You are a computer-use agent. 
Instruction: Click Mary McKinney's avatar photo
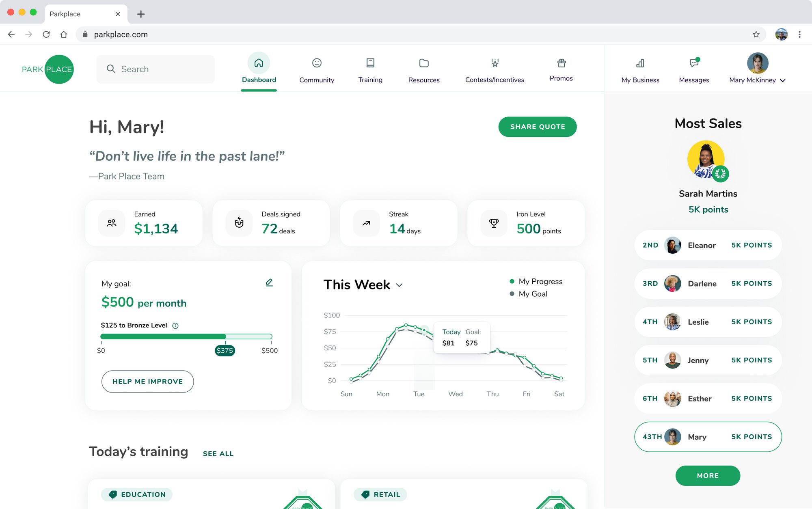[758, 63]
